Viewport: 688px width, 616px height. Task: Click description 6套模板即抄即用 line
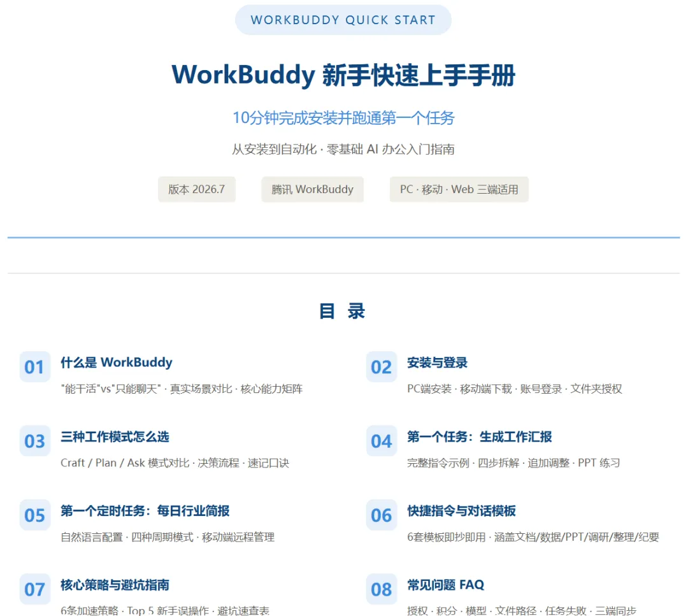tap(533, 537)
